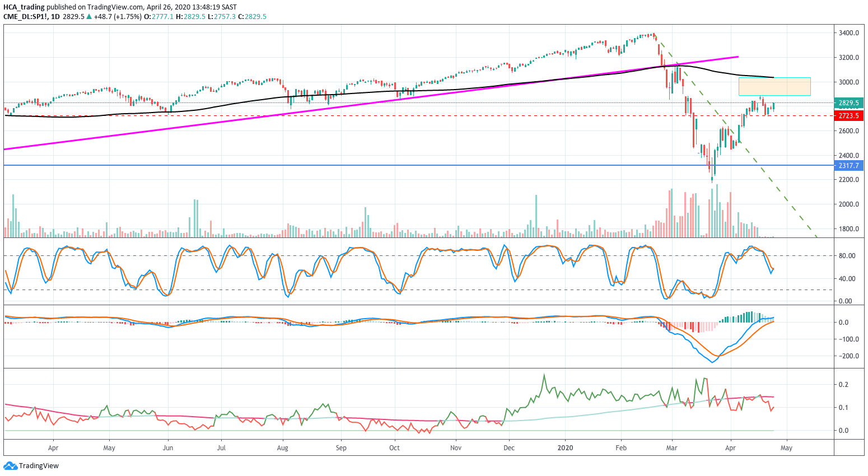The width and height of the screenshot is (868, 476).
Task: Click the Jun label on time axis
Action: point(167,448)
